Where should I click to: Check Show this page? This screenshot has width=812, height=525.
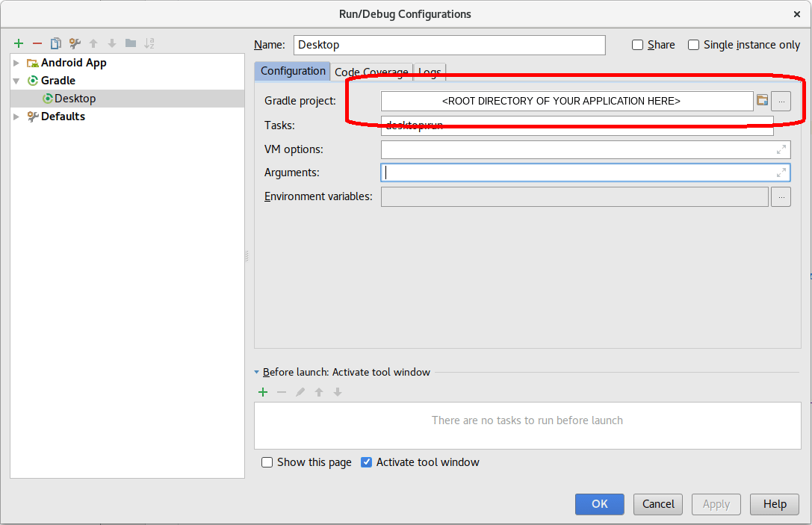(267, 462)
